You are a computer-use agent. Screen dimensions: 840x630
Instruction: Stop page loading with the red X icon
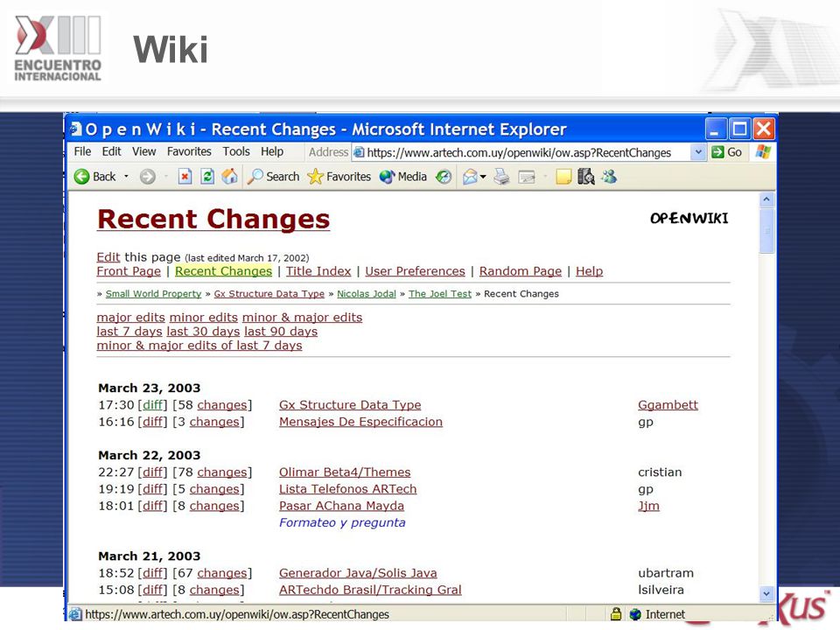[x=185, y=176]
